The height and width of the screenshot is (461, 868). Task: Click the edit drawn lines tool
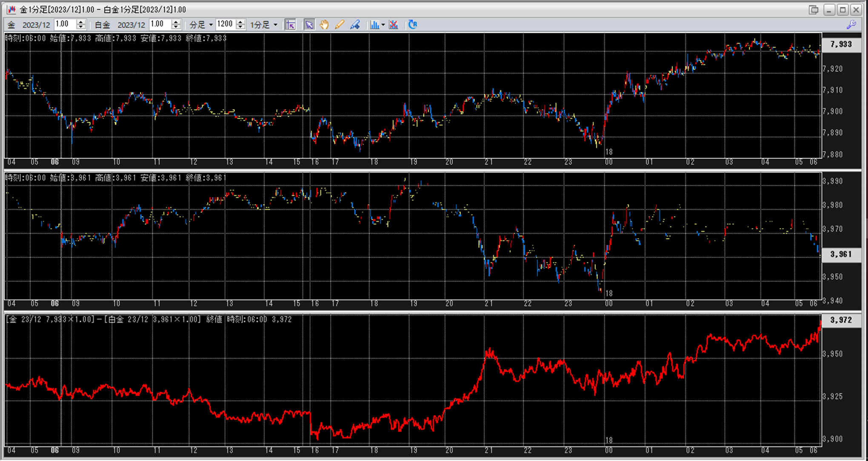point(355,25)
